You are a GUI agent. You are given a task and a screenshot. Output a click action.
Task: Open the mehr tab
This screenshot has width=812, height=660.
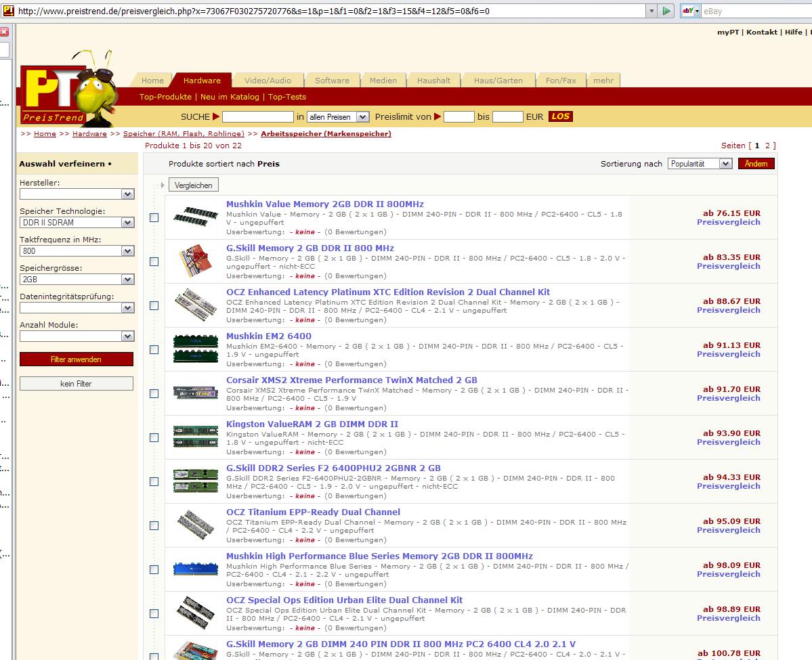[603, 81]
